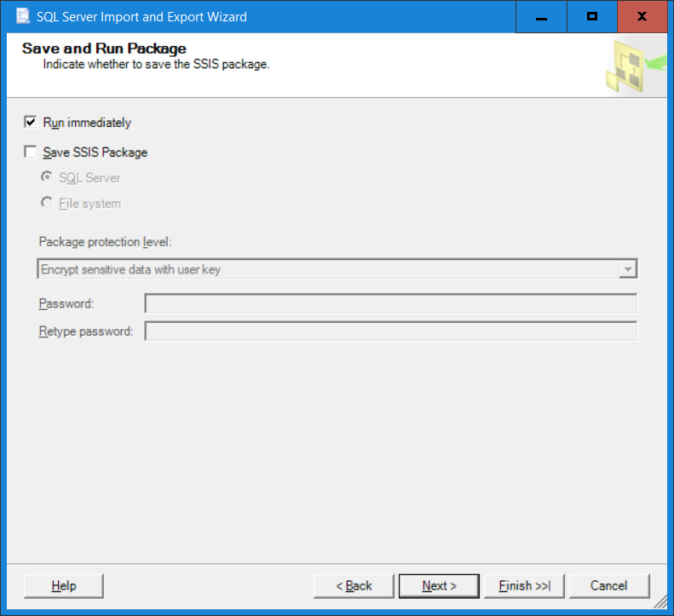Choose the File system radio option

click(x=46, y=203)
